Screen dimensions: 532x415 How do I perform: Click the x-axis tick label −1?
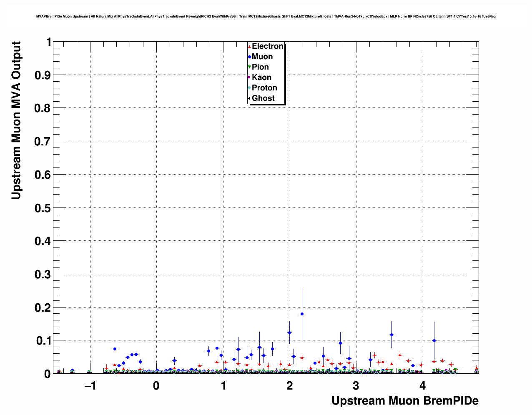coord(90,386)
